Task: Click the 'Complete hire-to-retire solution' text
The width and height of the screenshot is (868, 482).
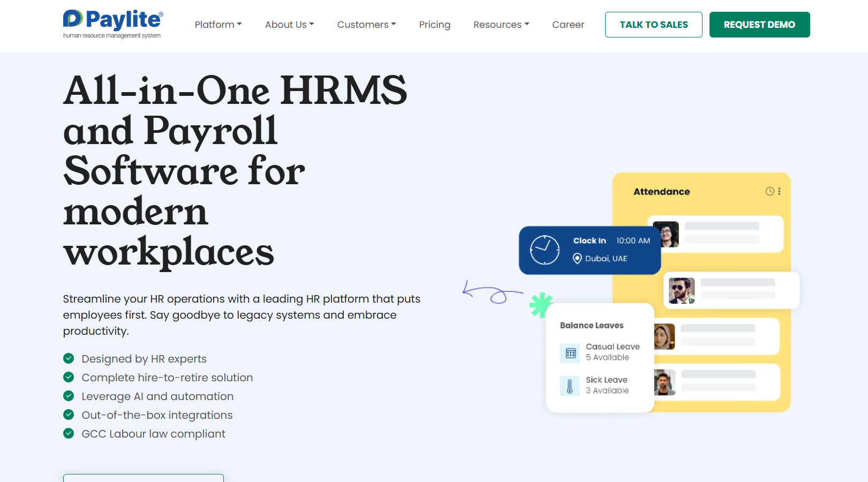Action: [x=167, y=378]
